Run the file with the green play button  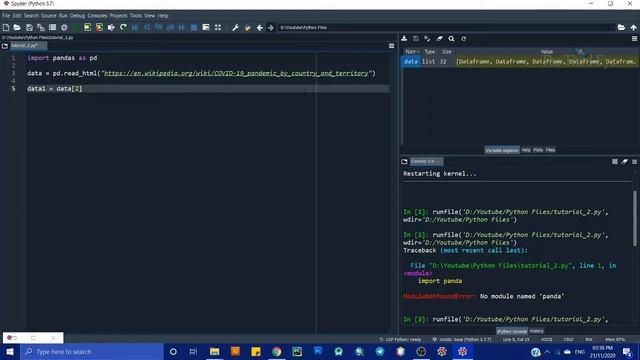tap(76, 27)
